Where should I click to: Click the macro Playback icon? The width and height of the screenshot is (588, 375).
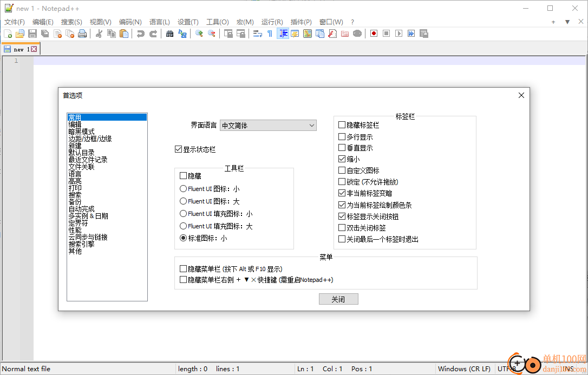[x=399, y=34]
